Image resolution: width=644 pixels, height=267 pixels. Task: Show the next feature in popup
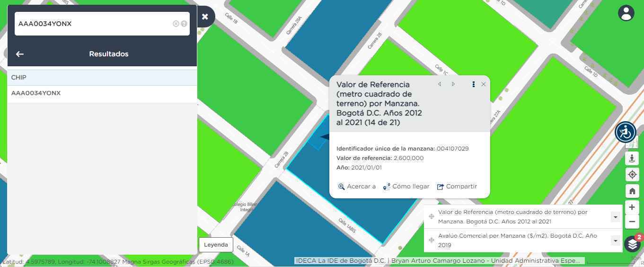[453, 84]
